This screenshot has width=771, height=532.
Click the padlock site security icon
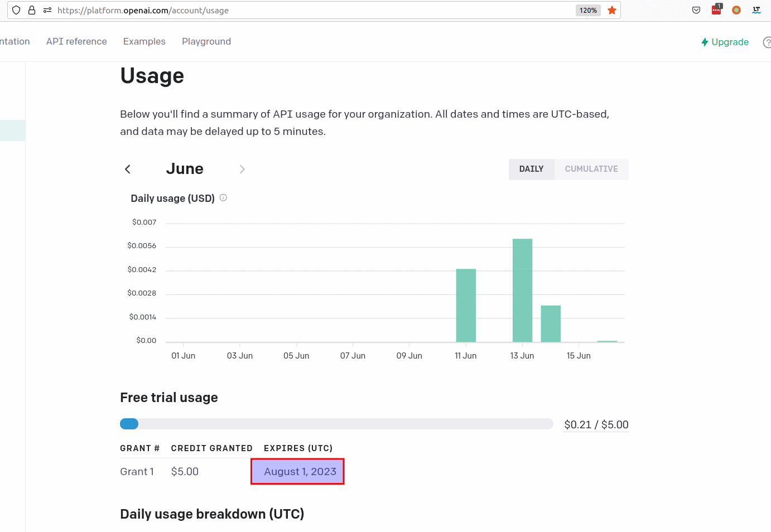pyautogui.click(x=32, y=10)
